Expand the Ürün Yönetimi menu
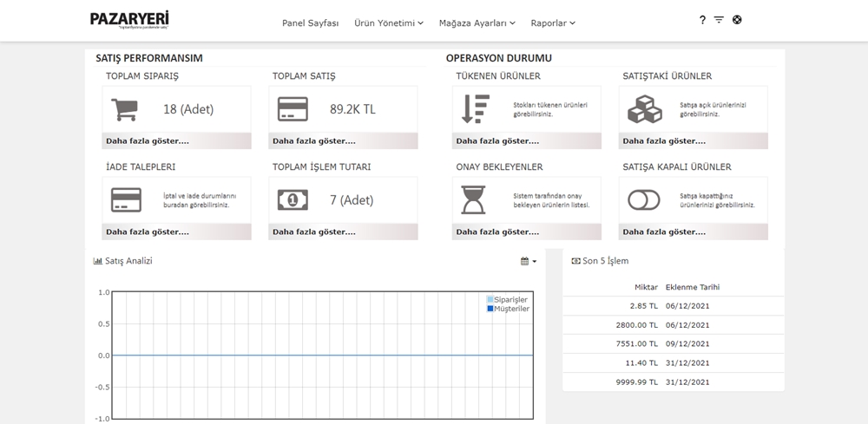 pos(389,23)
